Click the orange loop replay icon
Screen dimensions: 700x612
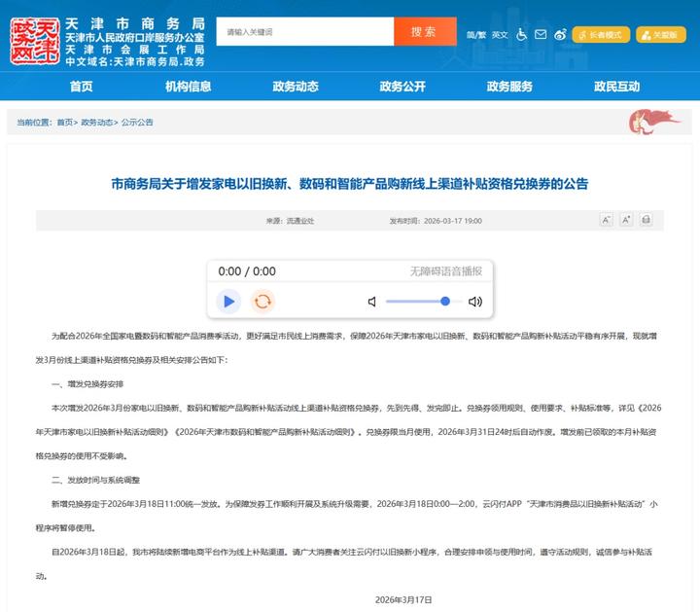(262, 301)
